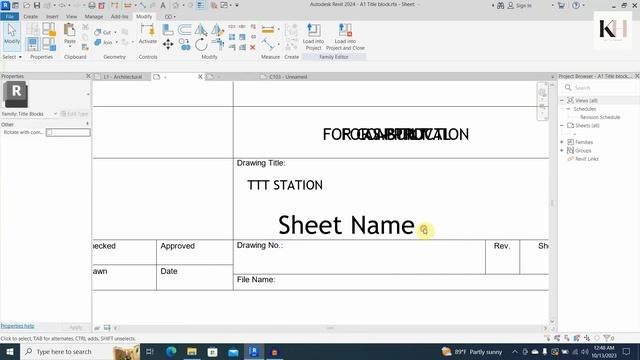
Task: Collapse the Schedules tree node
Action: pyautogui.click(x=568, y=109)
